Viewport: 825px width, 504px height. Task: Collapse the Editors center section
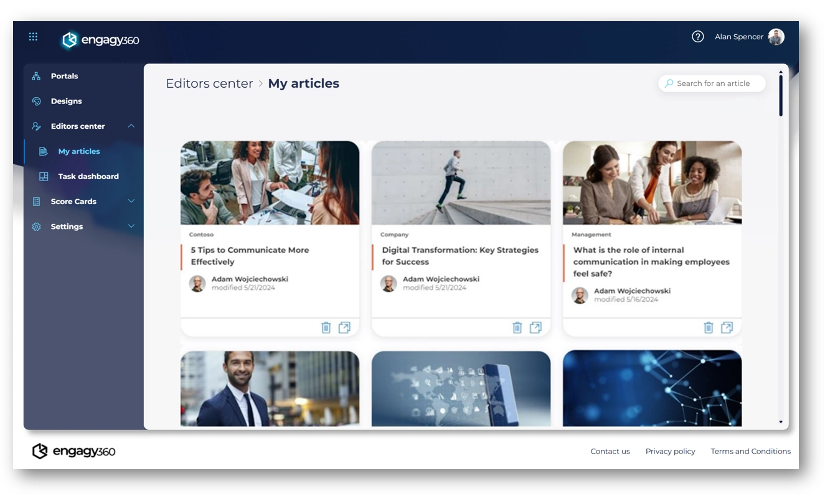(x=131, y=126)
